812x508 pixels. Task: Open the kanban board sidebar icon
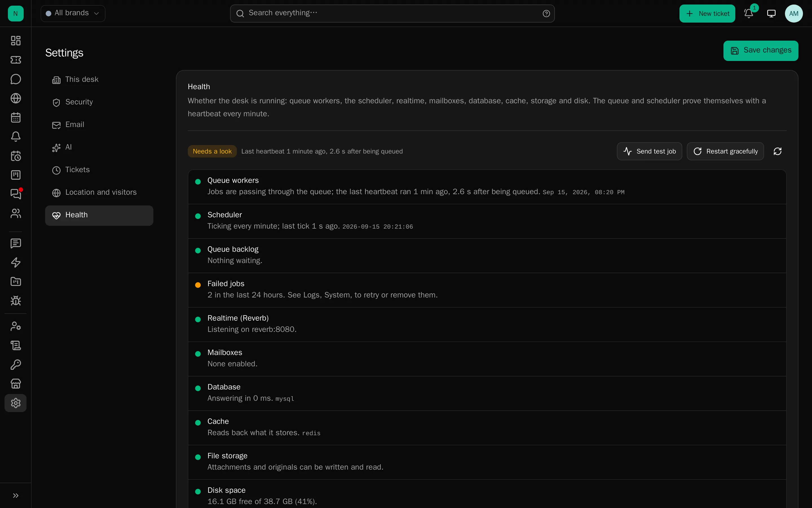[16, 175]
